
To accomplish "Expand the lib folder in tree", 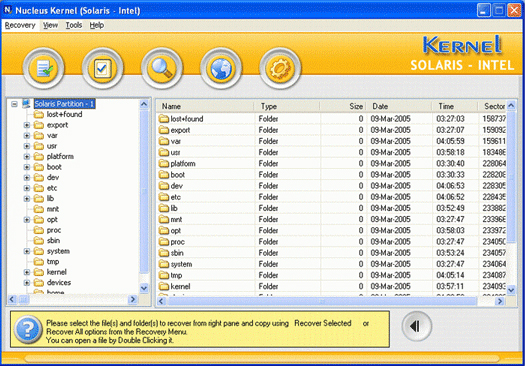I will click(x=27, y=199).
